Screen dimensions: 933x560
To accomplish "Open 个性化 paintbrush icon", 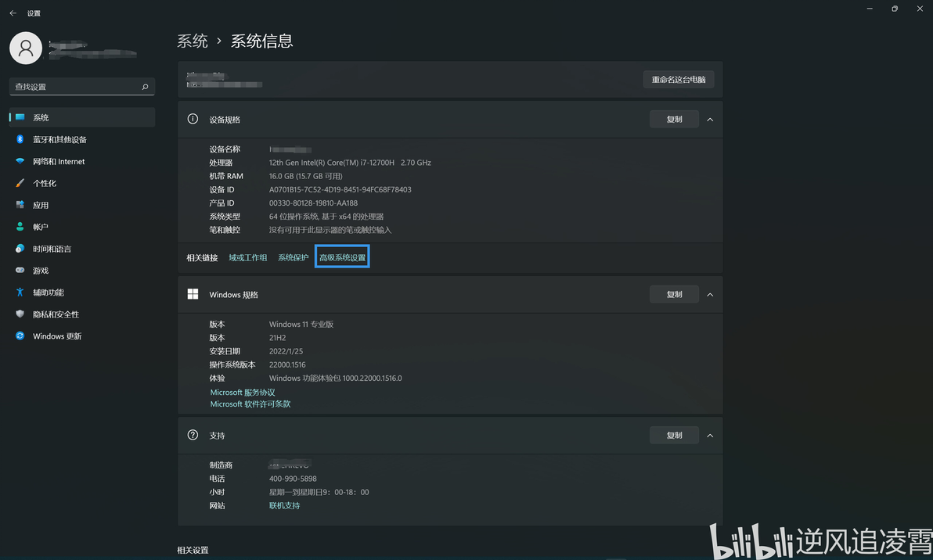I will pos(20,183).
